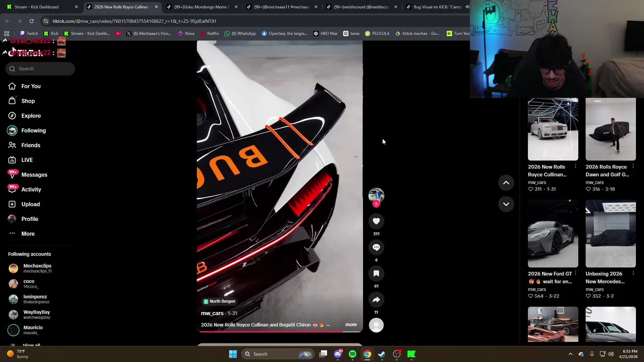The height and width of the screenshot is (362, 644).
Task: Open the weather widget showing 75°F
Action: coord(18,354)
